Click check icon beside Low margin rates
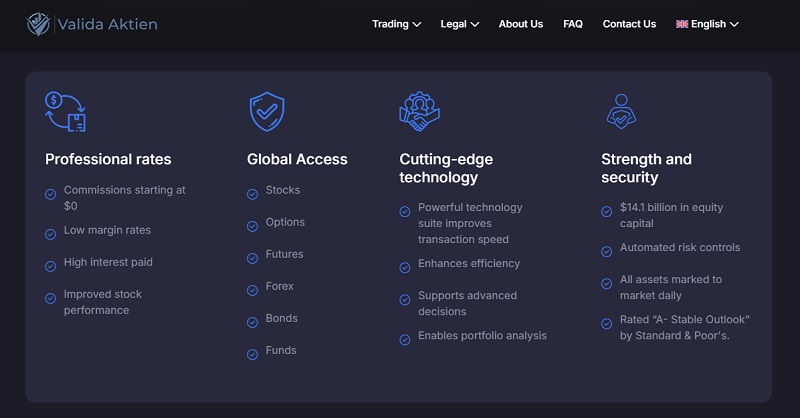The height and width of the screenshot is (418, 800). [51, 234]
